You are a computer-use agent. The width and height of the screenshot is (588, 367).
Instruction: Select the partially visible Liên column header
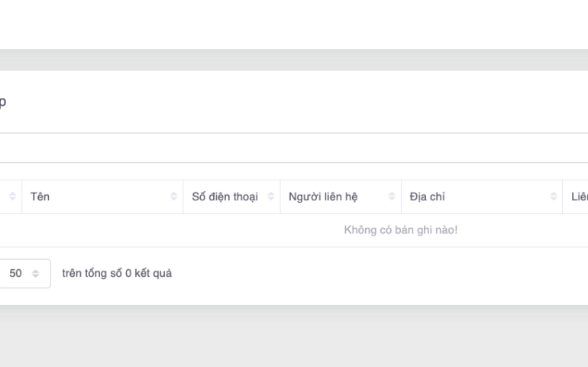pyautogui.click(x=579, y=197)
